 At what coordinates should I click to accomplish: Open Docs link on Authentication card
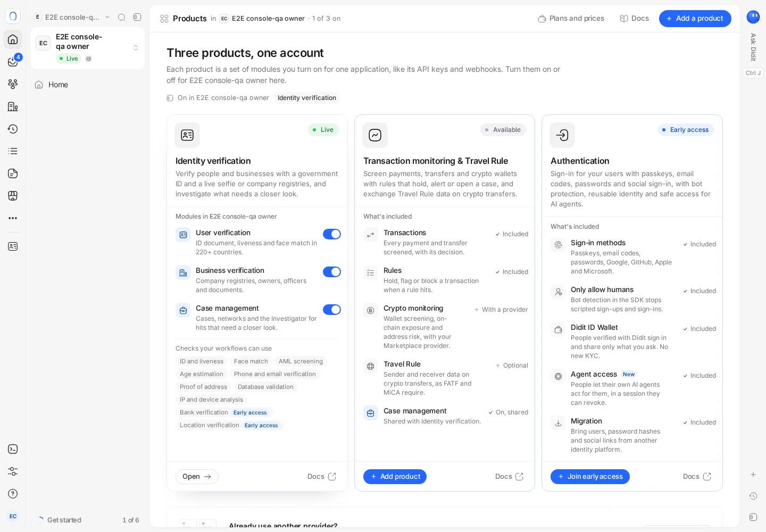point(697,477)
